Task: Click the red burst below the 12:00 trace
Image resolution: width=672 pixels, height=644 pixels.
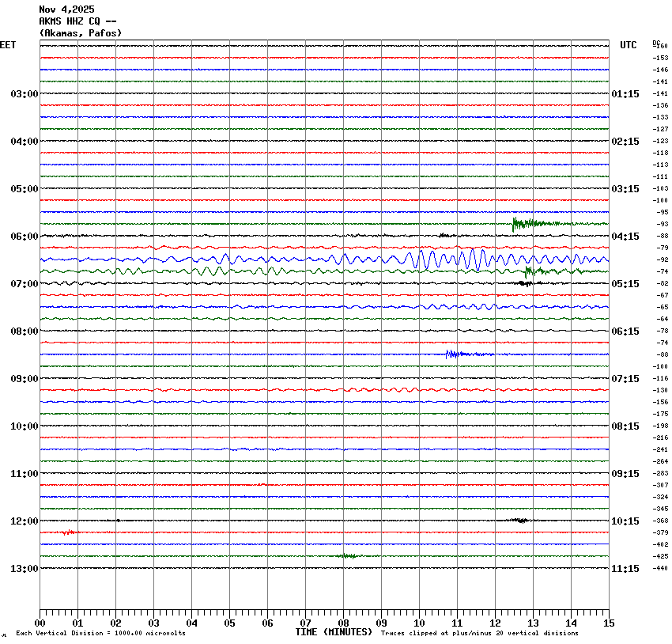Action: (x=69, y=532)
